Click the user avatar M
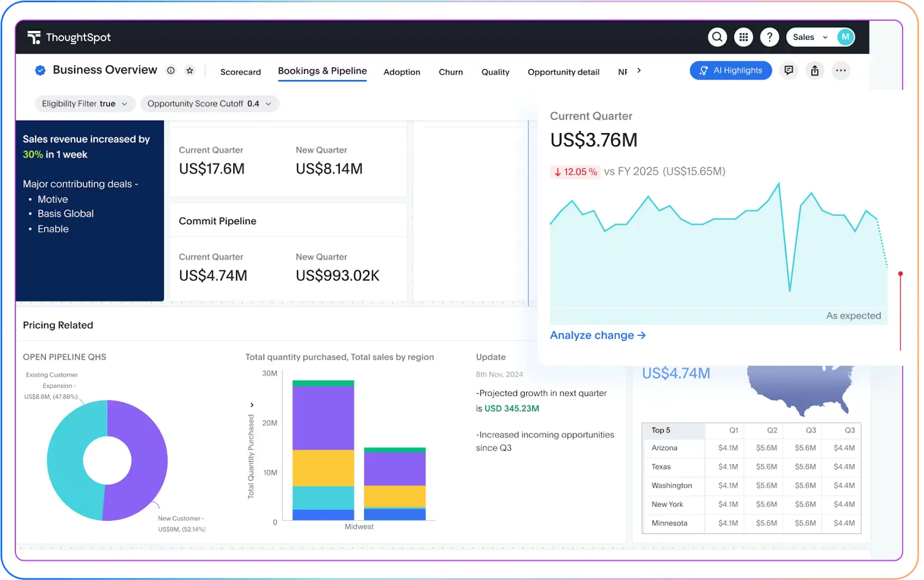Screen dimensions: 924x580 845,37
